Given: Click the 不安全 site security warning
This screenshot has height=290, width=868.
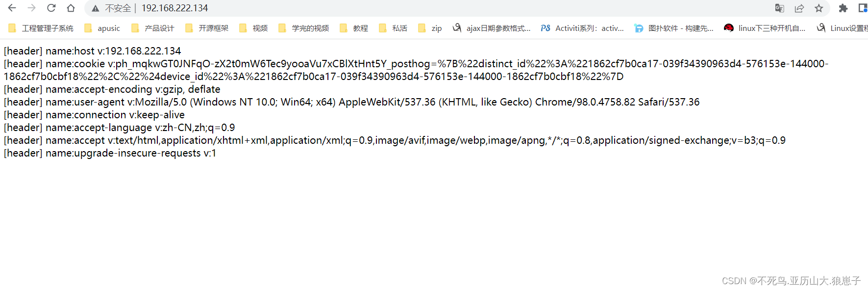Looking at the screenshot, I should pyautogui.click(x=114, y=8).
